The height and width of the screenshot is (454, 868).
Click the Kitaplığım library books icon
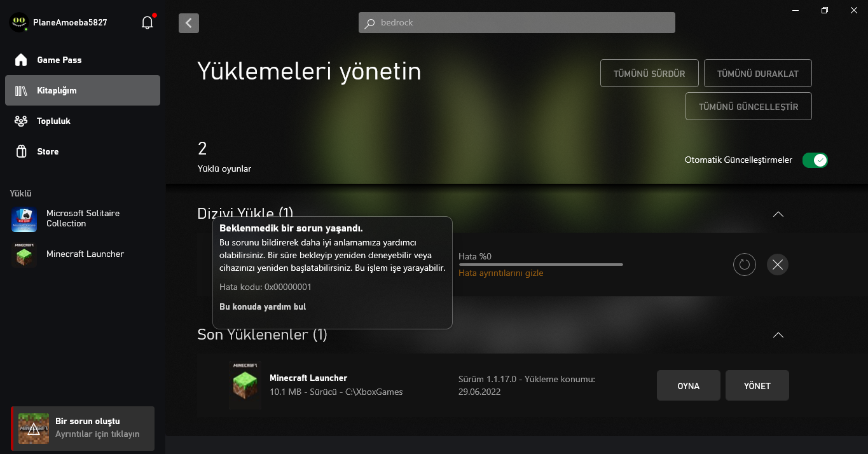(x=21, y=90)
